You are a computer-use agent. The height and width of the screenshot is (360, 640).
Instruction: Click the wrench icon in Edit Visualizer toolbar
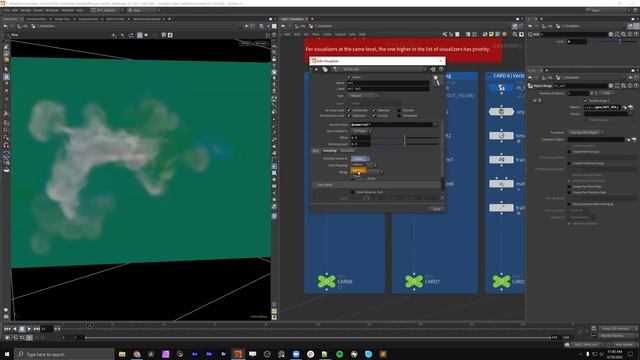[x=335, y=69]
